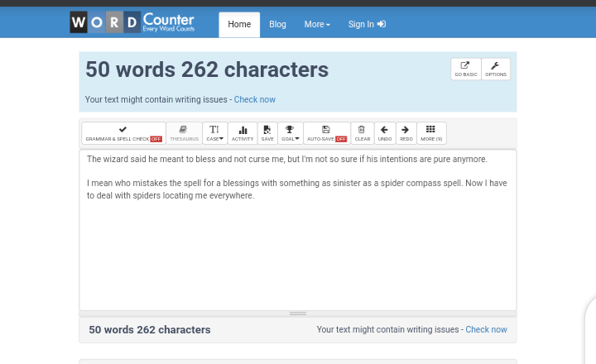Viewport: 596px width, 364px height.
Task: Select the Home tab
Action: [x=239, y=24]
